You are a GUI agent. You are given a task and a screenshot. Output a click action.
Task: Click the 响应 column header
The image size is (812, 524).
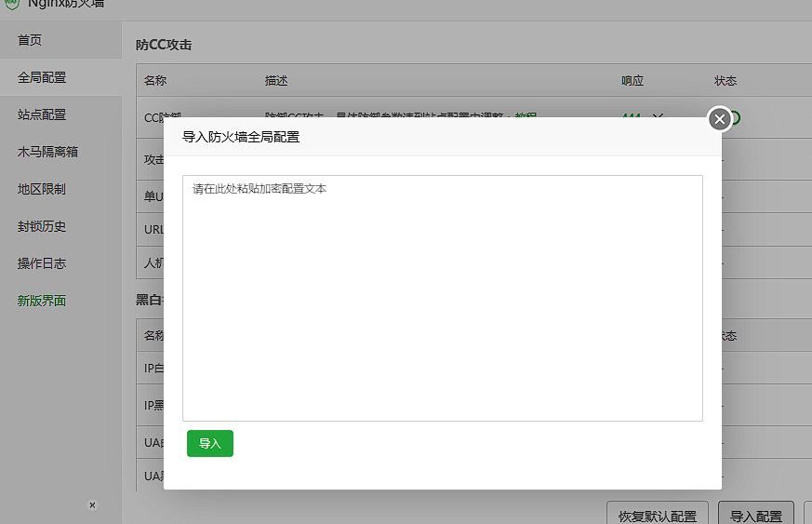coord(632,80)
